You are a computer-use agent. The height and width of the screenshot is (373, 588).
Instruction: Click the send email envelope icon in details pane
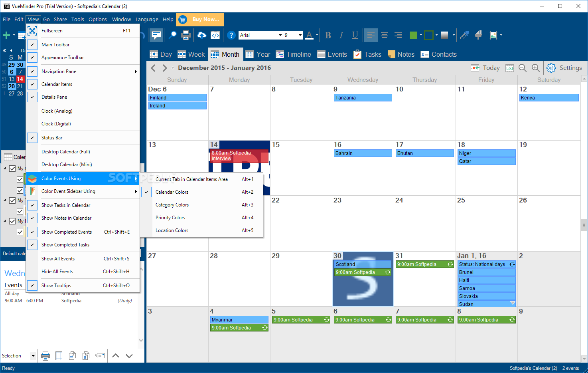100,355
